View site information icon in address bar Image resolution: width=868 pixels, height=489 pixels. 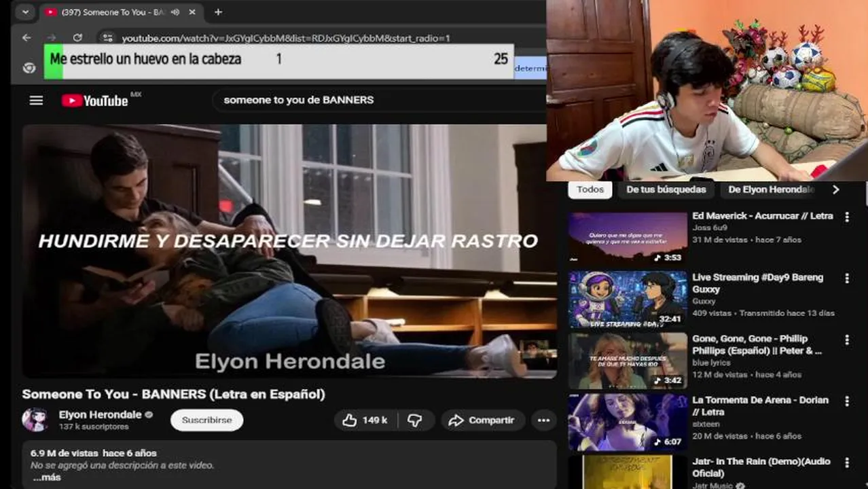tap(107, 38)
